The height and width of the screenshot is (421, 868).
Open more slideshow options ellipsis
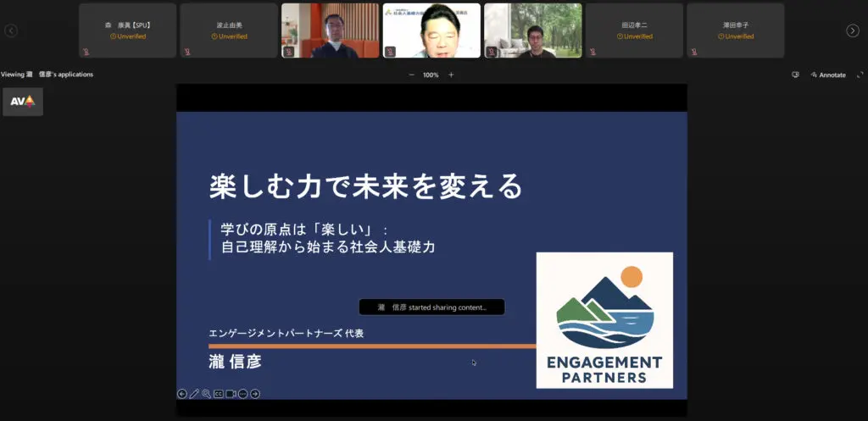242,394
